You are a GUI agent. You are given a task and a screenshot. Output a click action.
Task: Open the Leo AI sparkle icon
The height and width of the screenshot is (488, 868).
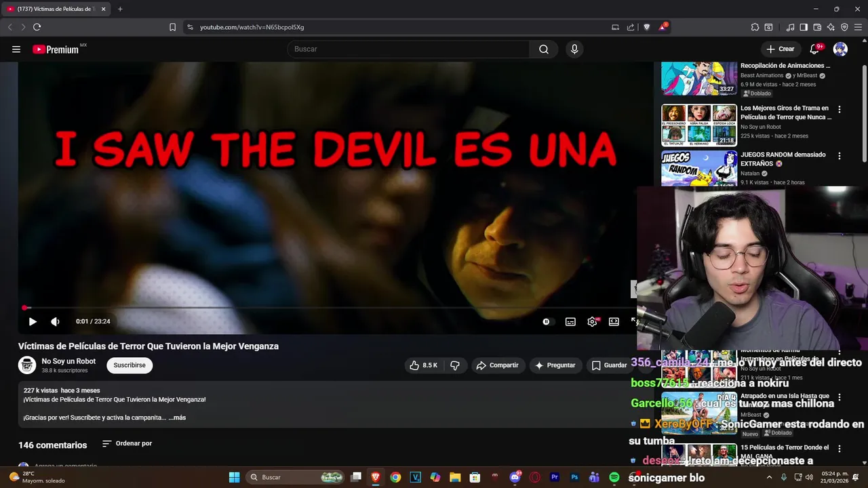tap(831, 27)
